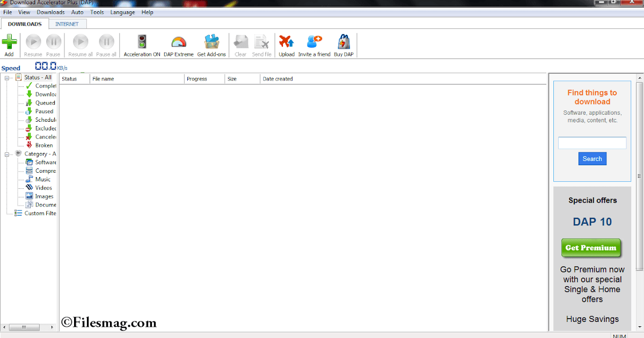Open the File menu
This screenshot has width=644, height=338.
pyautogui.click(x=8, y=12)
